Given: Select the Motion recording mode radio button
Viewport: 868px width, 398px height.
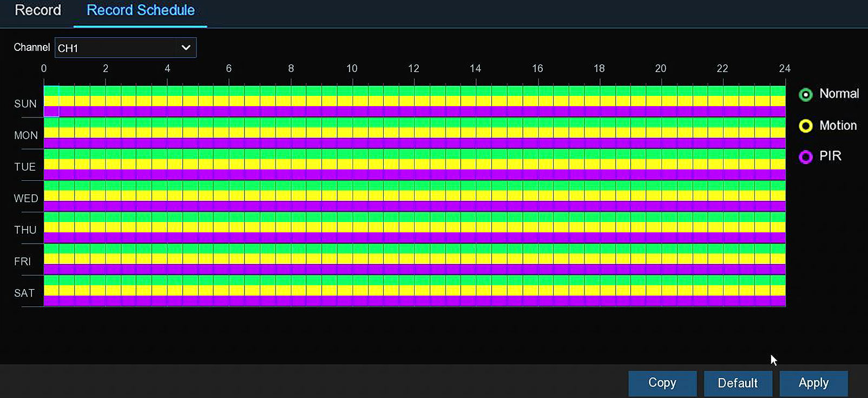Looking at the screenshot, I should coord(805,126).
